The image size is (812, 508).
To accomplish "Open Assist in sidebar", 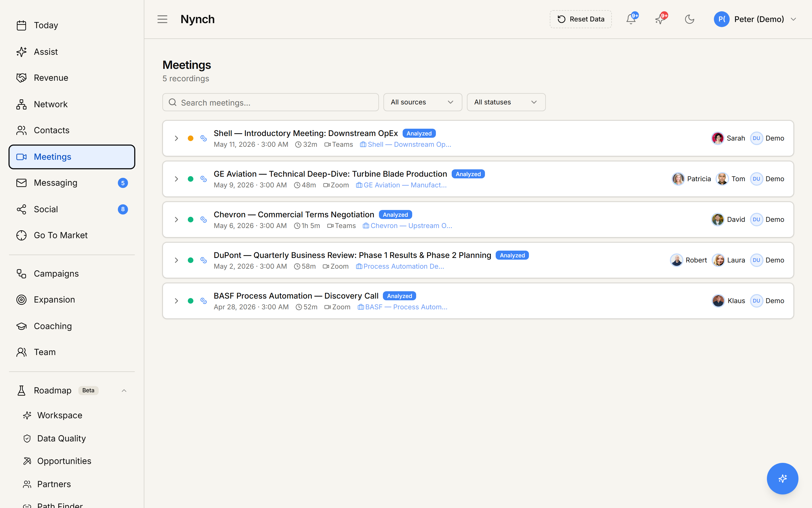I will (x=72, y=52).
